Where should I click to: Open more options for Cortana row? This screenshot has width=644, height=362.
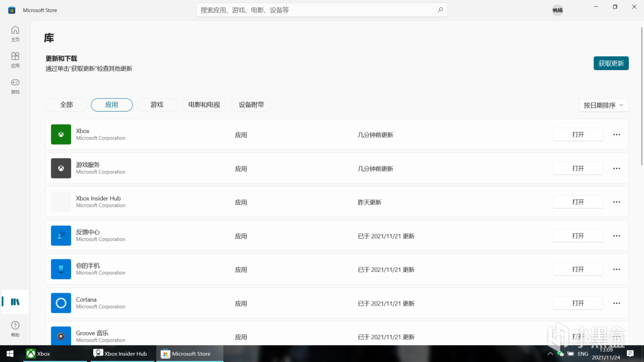(x=617, y=303)
